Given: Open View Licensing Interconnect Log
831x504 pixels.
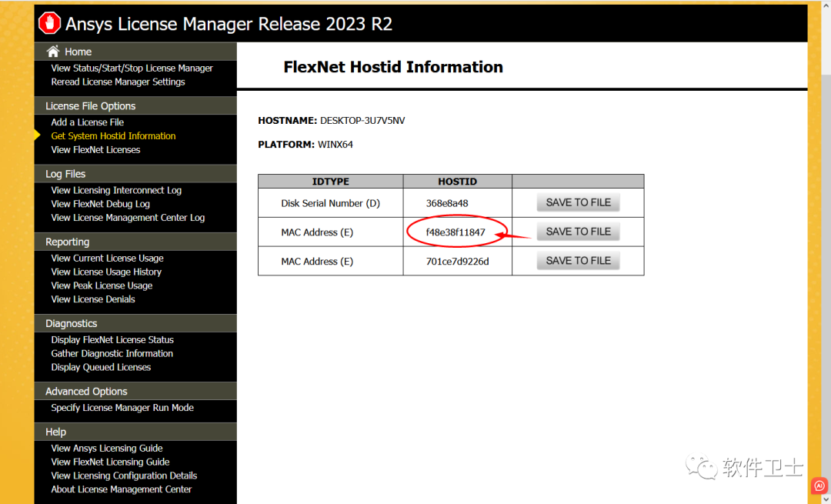Looking at the screenshot, I should tap(117, 190).
